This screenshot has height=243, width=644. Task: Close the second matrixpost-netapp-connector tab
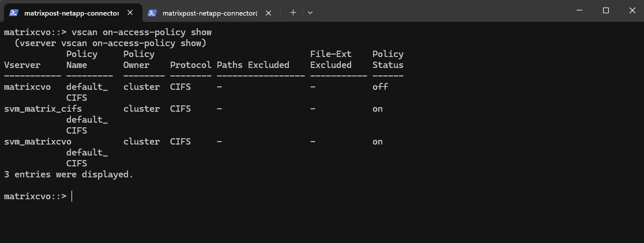tap(268, 13)
